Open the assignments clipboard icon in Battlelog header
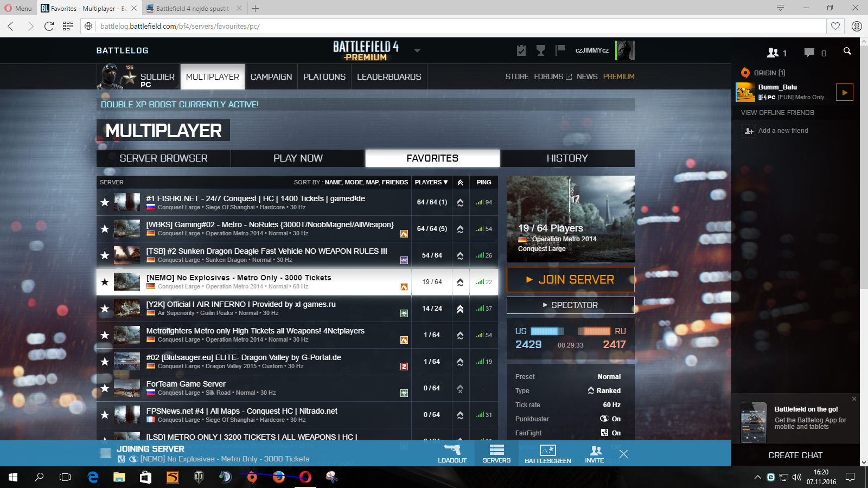868x488 pixels. click(521, 50)
